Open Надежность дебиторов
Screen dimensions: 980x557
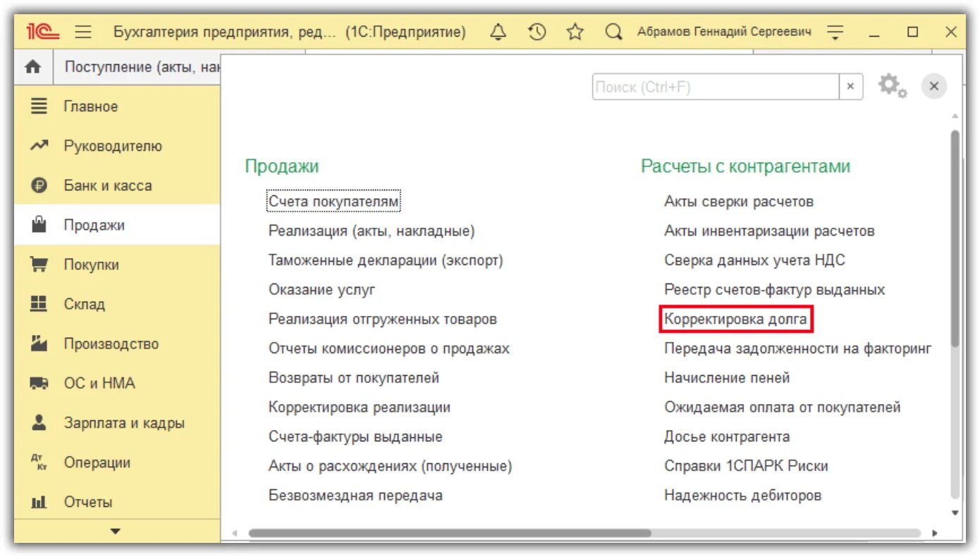pyautogui.click(x=742, y=496)
